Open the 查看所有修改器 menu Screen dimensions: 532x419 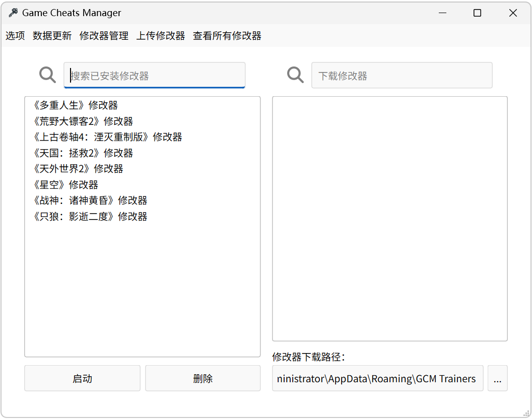click(227, 36)
